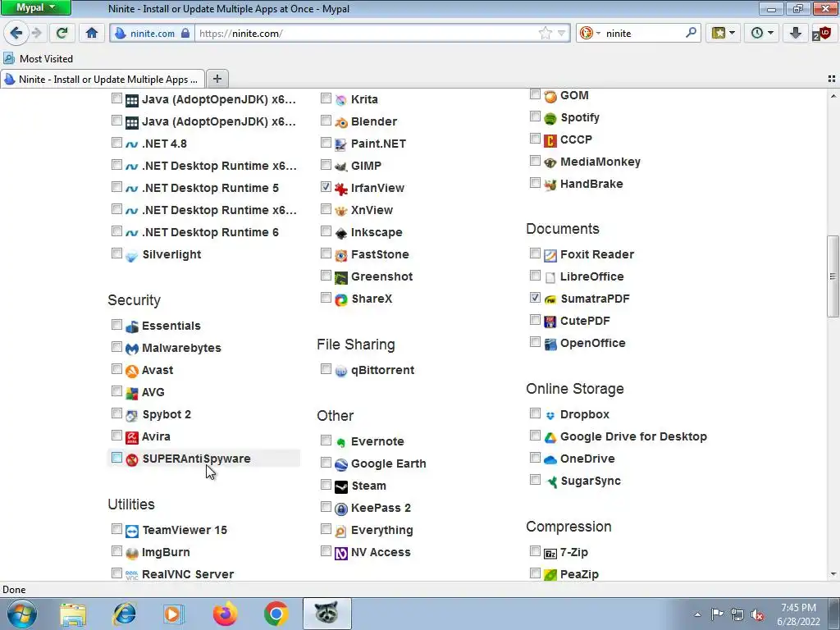Click the OneDrive cloud icon
Viewport: 840px width, 630px height.
[x=550, y=459]
